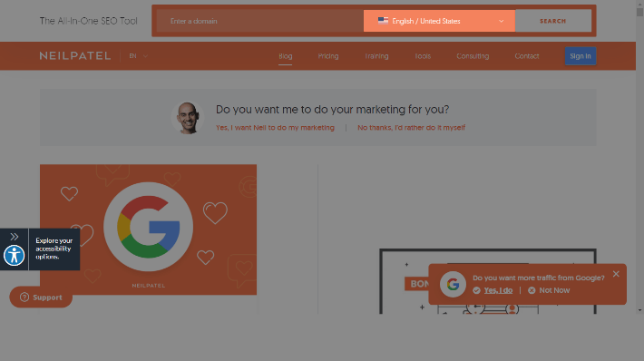This screenshot has width=644, height=361.
Task: Open the Google logo article thumbnail
Action: click(148, 229)
